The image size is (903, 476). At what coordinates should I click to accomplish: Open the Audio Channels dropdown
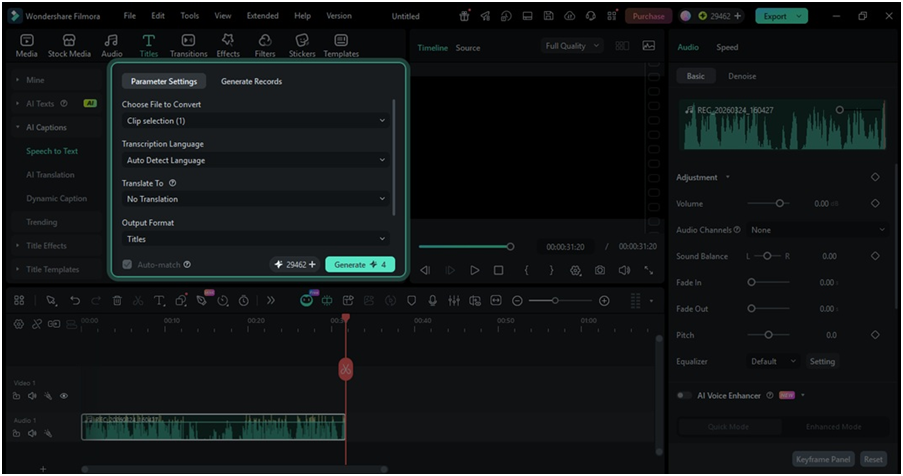point(817,230)
